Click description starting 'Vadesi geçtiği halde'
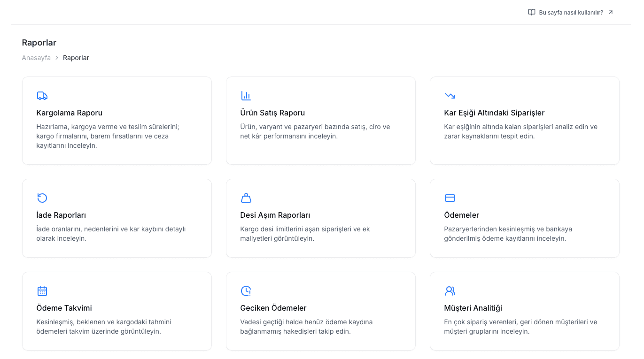Screen dimensions: 644x359 point(307,327)
